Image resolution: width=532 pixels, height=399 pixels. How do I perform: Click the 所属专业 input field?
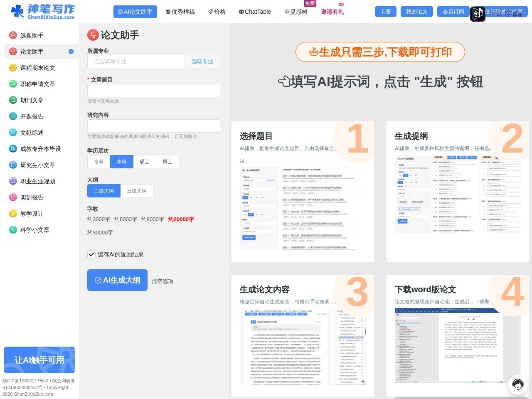(x=136, y=62)
